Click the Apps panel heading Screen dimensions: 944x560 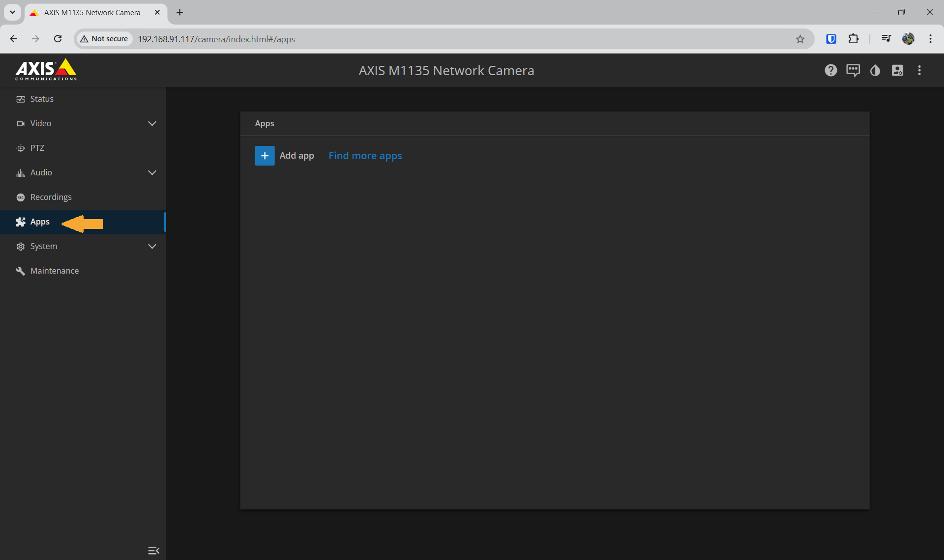coord(265,124)
